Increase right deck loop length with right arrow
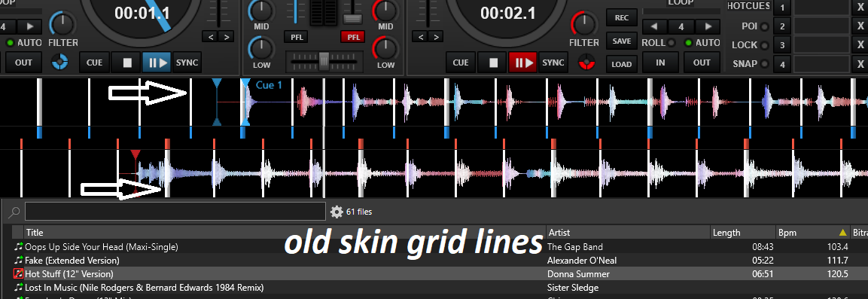868x299 pixels. coord(708,26)
